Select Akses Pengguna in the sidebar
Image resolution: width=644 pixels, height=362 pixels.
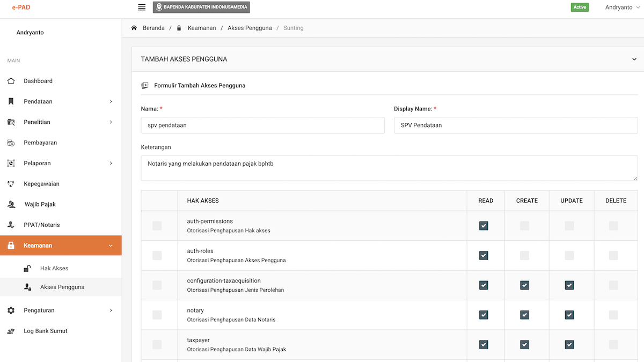(x=62, y=287)
